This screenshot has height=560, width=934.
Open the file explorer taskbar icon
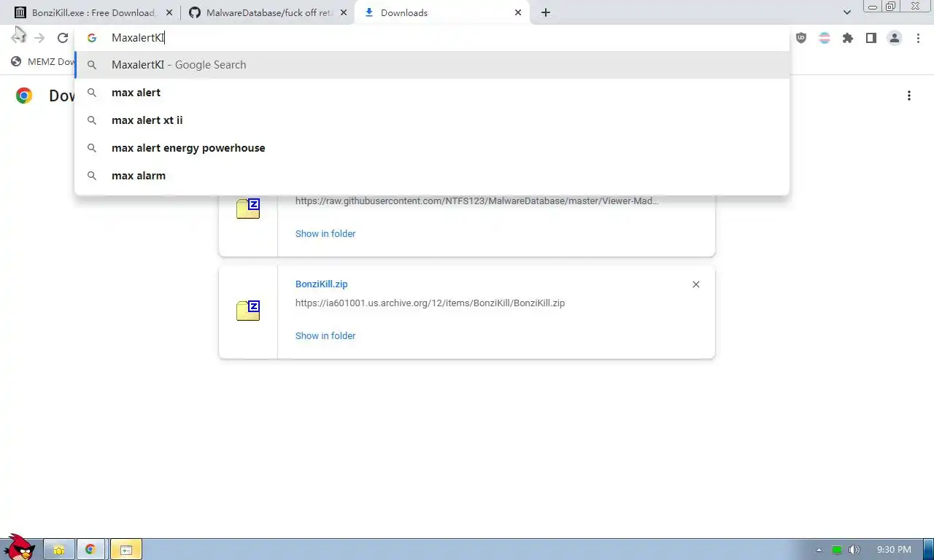pyautogui.click(x=59, y=550)
